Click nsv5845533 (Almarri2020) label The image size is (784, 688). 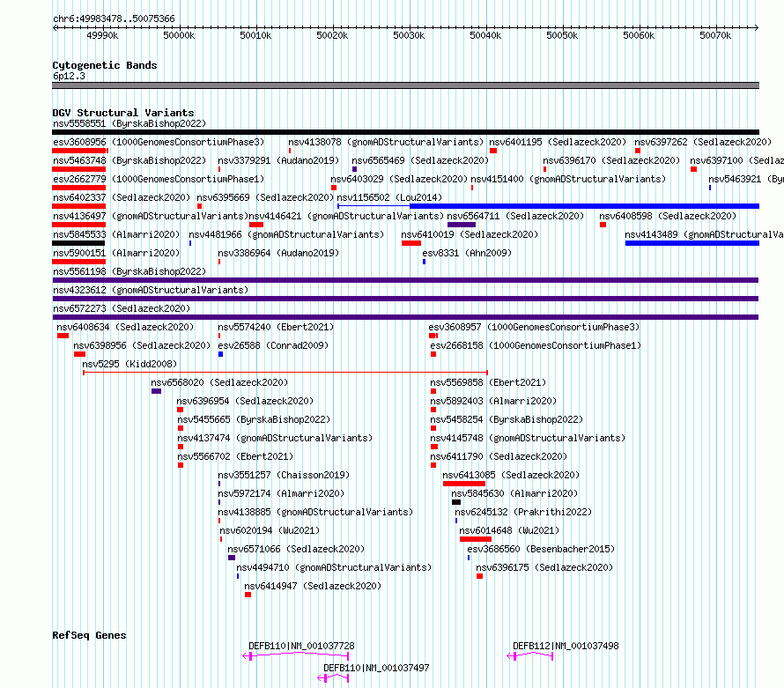click(x=116, y=234)
